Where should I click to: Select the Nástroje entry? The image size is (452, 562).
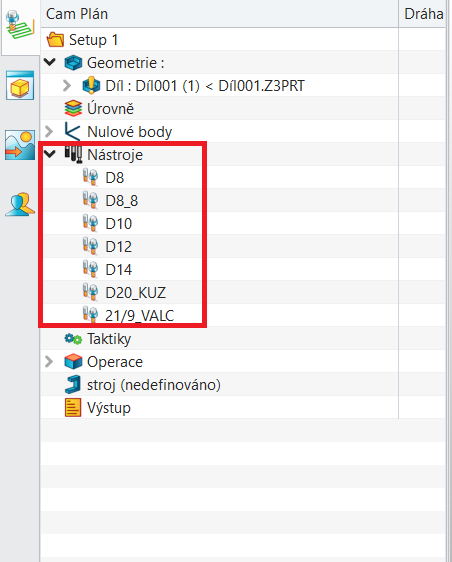[x=115, y=155]
